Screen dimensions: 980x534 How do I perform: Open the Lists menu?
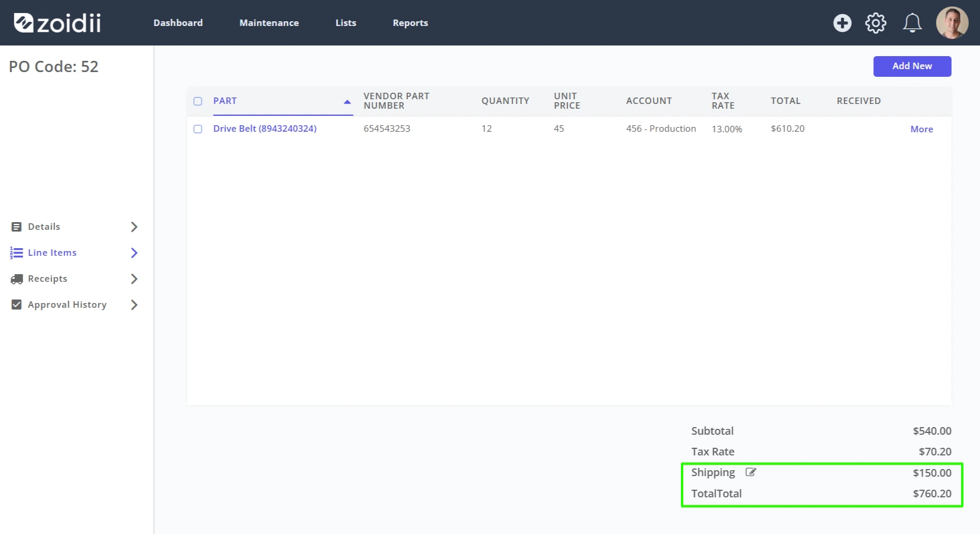[346, 22]
